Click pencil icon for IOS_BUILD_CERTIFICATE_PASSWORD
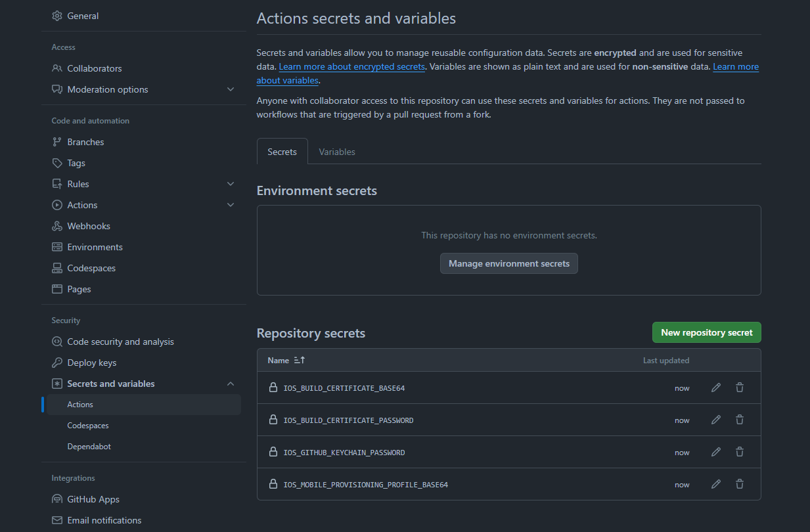Screen dimensions: 810x532 (716, 420)
